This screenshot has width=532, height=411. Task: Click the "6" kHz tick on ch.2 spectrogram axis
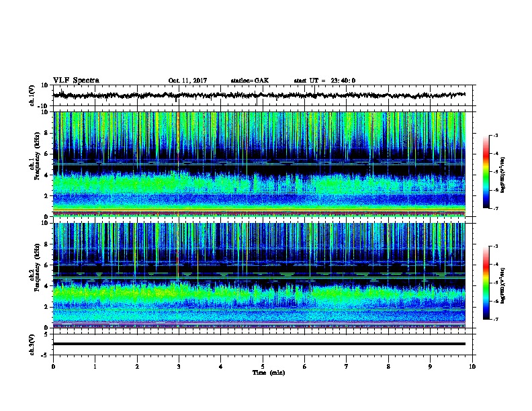coord(46,265)
